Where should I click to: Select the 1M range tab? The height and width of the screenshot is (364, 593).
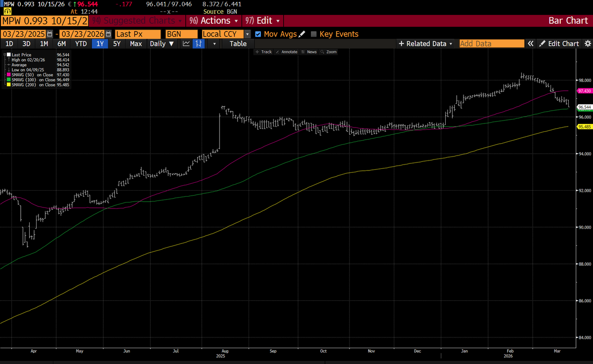click(x=44, y=43)
